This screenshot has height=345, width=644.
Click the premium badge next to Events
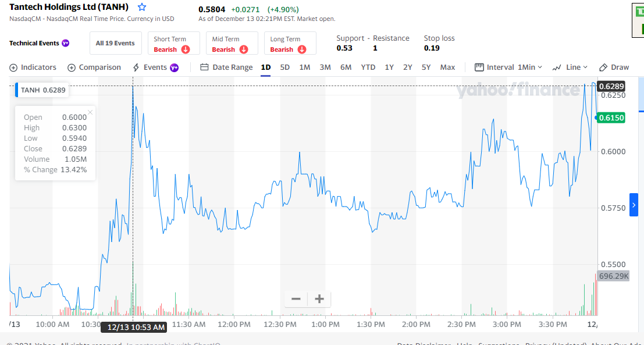(174, 67)
